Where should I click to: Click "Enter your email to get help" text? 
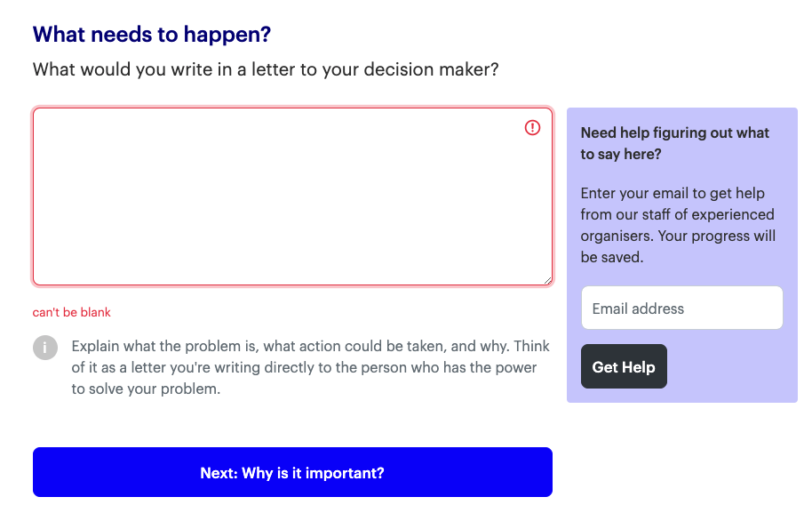(x=673, y=194)
